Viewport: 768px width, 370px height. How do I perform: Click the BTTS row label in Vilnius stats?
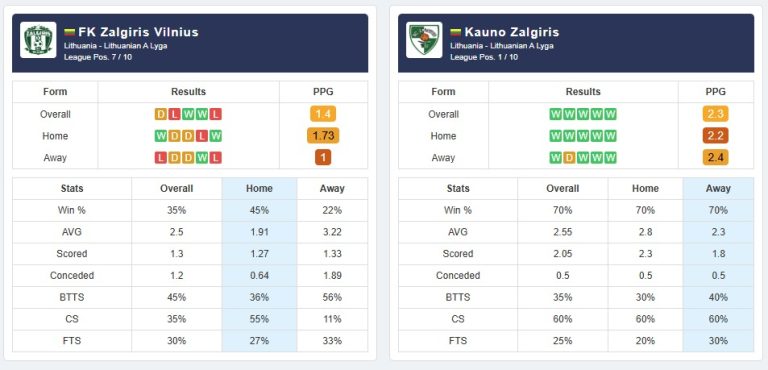coord(72,297)
